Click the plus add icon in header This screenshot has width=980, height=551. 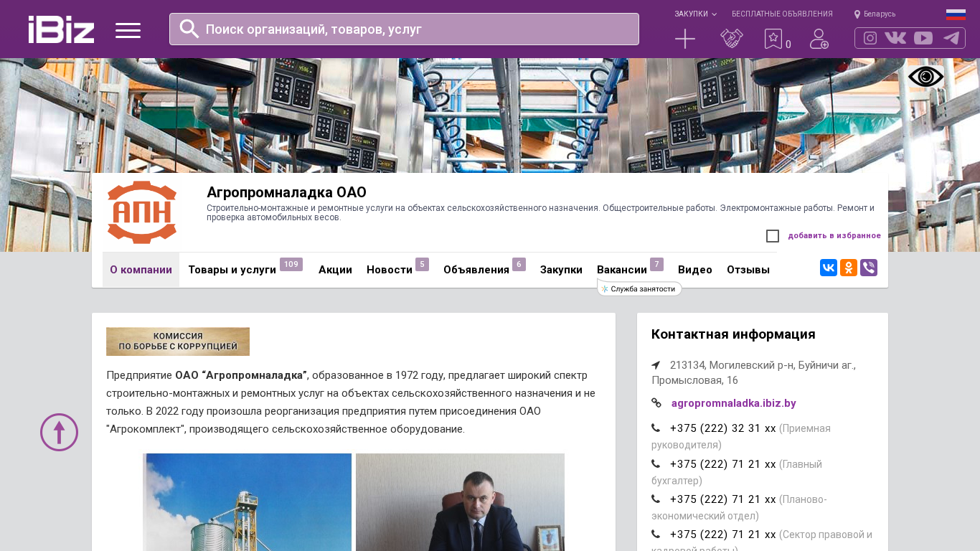pyautogui.click(x=685, y=39)
